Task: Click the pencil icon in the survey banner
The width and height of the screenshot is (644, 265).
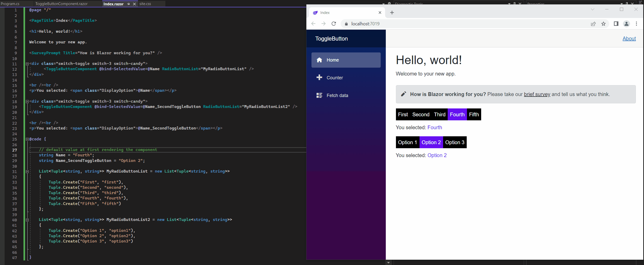Action: tap(403, 94)
